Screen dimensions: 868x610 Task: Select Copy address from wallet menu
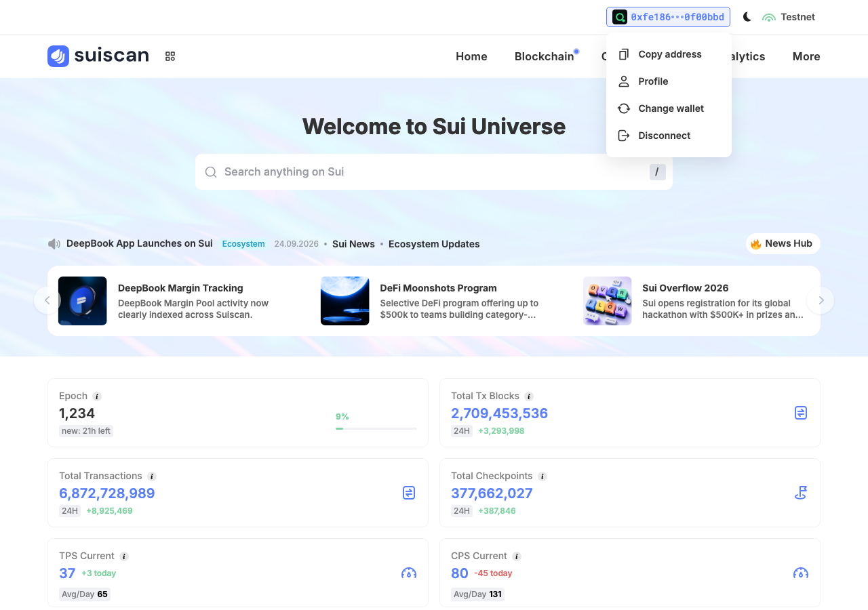[x=669, y=54]
